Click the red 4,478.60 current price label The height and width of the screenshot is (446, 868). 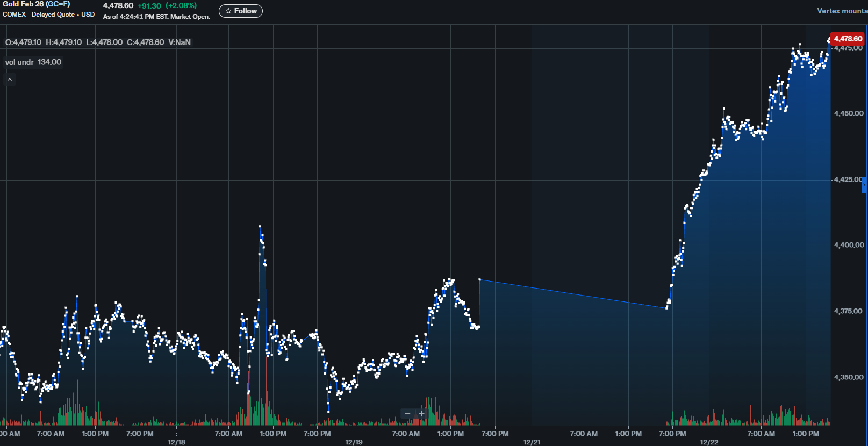[848, 39]
